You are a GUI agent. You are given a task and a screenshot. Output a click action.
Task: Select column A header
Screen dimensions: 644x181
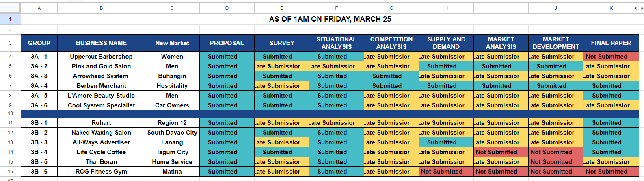39,8
